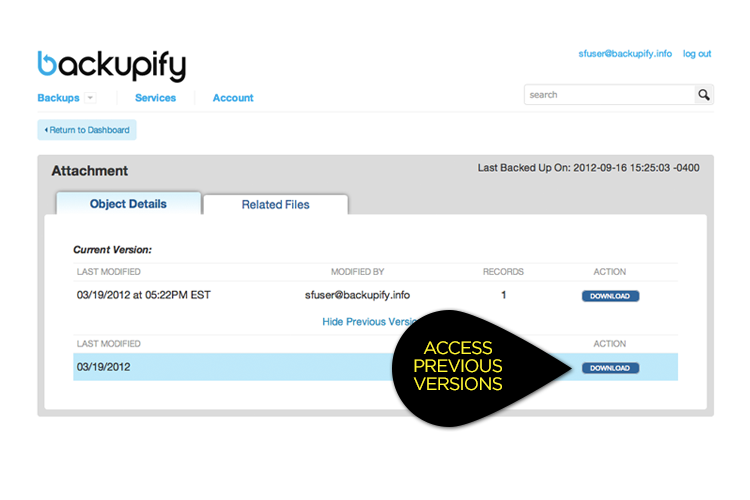The height and width of the screenshot is (500, 750).
Task: Download the current version file
Action: coord(610,296)
